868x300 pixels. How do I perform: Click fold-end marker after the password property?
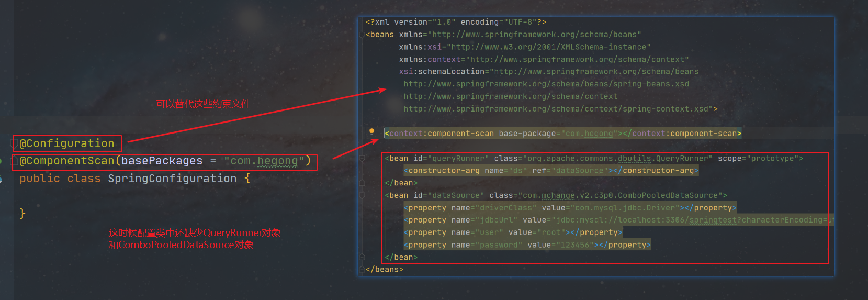coord(362,257)
